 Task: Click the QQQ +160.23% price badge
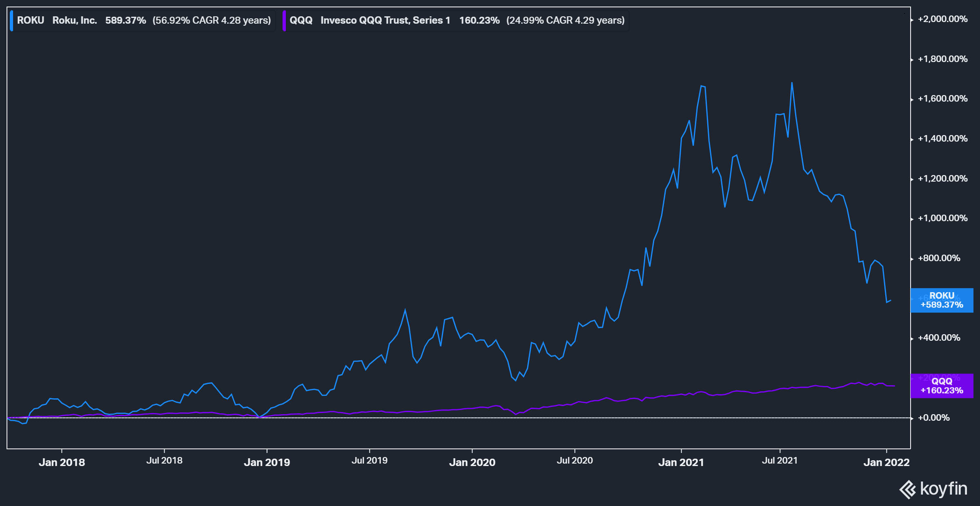coord(942,386)
